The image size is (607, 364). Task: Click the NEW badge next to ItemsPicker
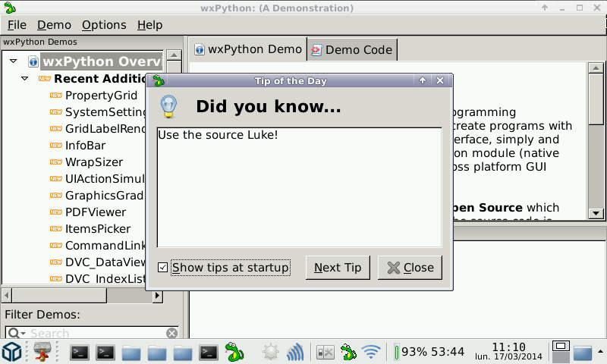coord(55,228)
